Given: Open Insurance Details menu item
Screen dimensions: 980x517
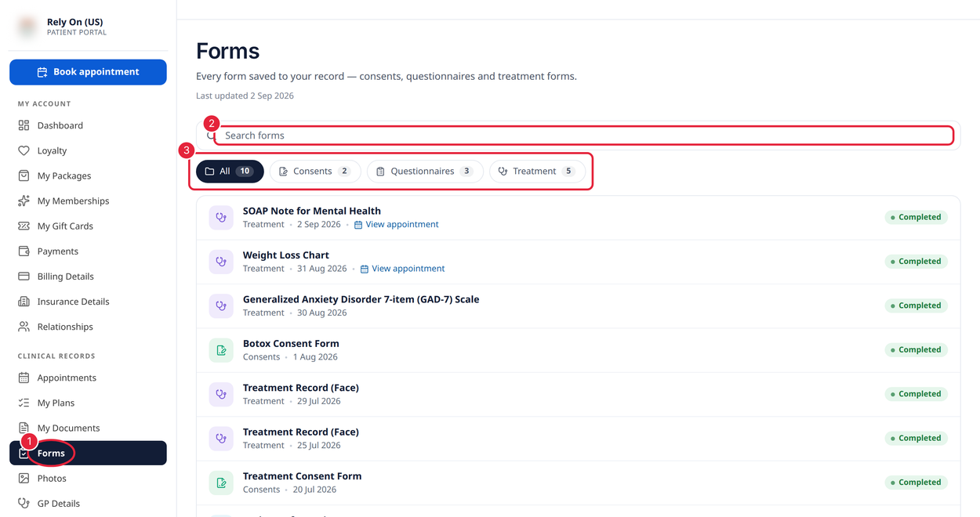Looking at the screenshot, I should (88, 301).
